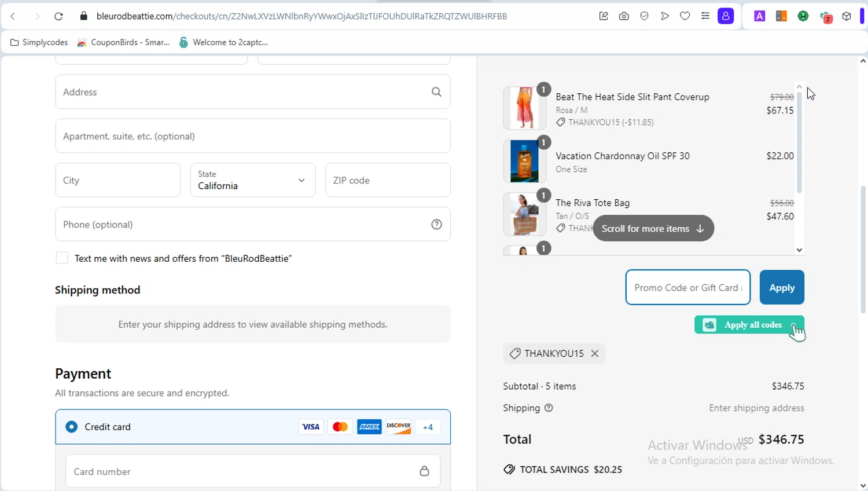This screenshot has height=491, width=868.
Task: Show the +4 more payment cards
Action: tap(428, 427)
